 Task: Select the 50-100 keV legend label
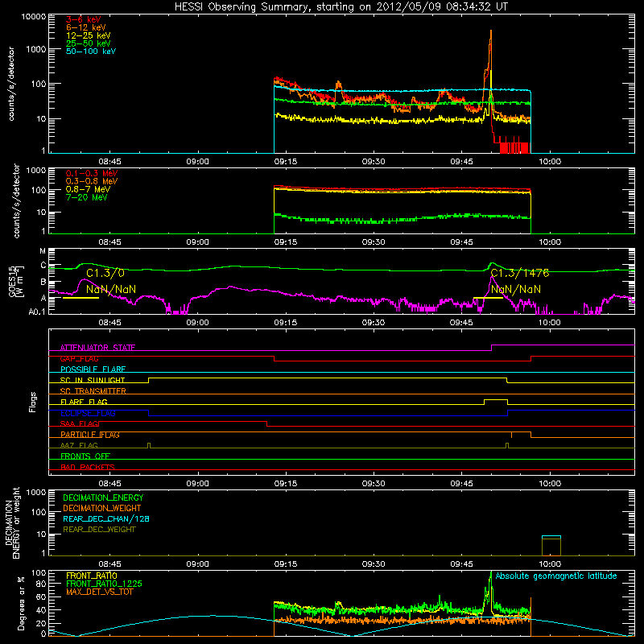point(91,52)
